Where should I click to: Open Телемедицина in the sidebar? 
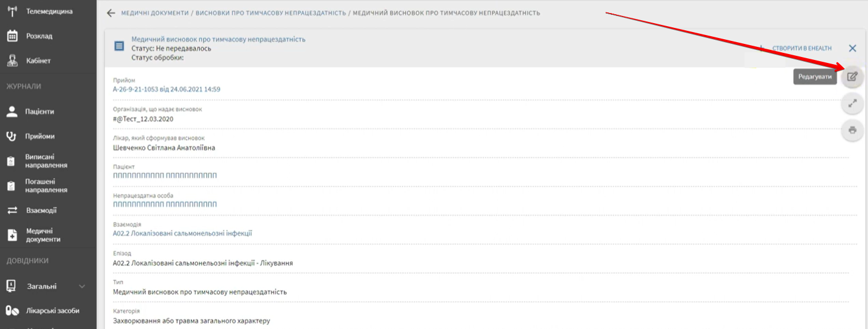point(49,11)
